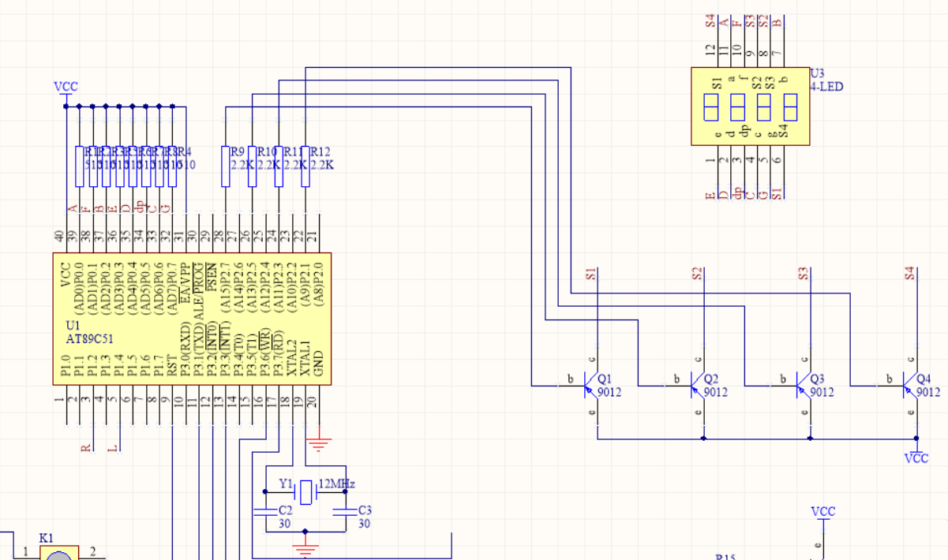Select the Q2 9012 transistor symbol
Viewport: 948px width, 560px height.
(x=698, y=386)
